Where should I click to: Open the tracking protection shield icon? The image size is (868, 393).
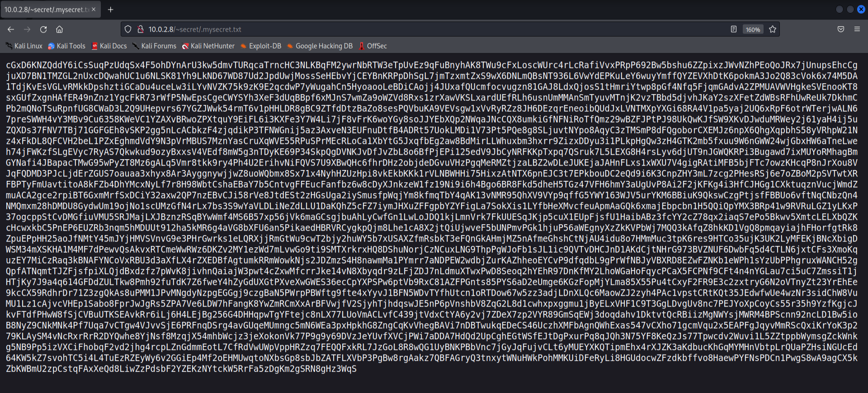128,29
